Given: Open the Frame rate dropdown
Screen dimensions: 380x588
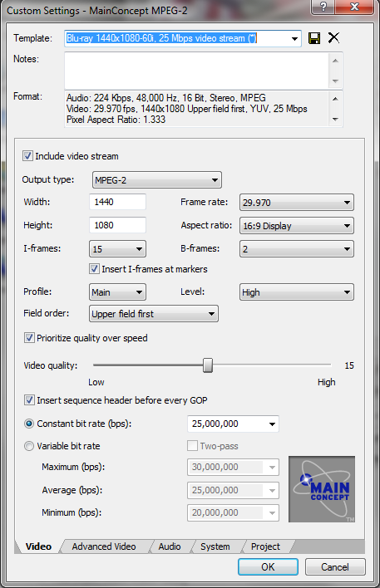Looking at the screenshot, I should pos(297,203).
